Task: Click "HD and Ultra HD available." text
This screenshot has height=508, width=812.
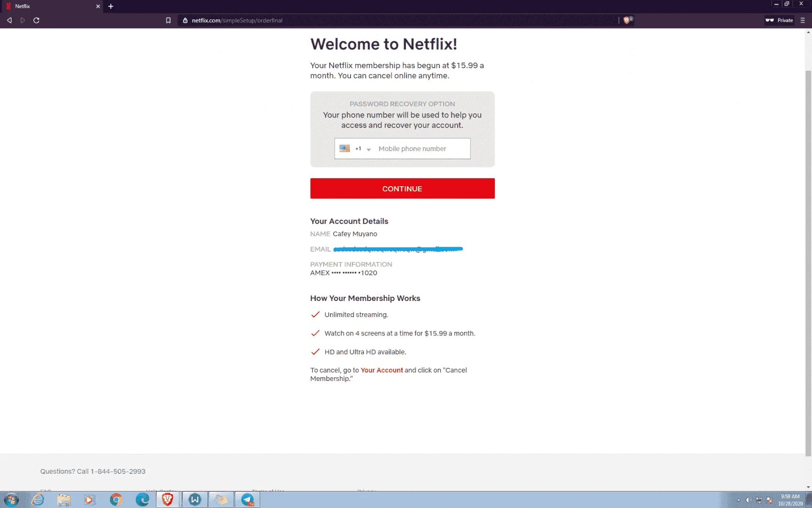Action: click(x=365, y=352)
